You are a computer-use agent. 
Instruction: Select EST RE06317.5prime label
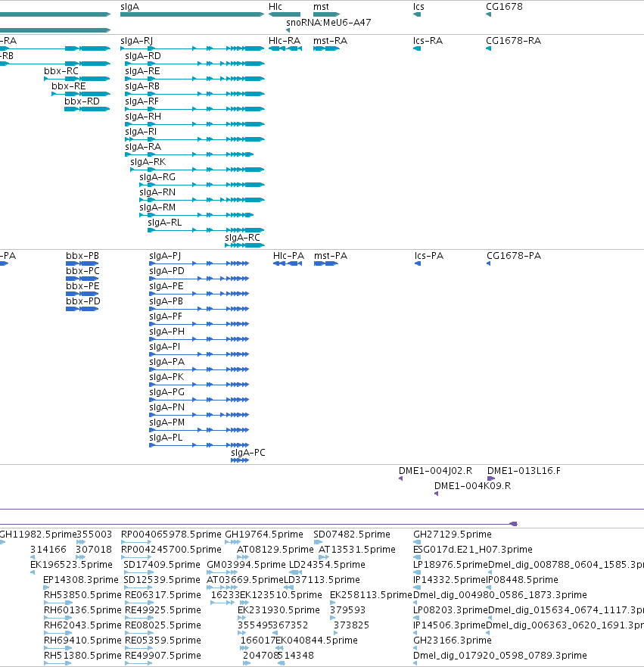pos(163,594)
